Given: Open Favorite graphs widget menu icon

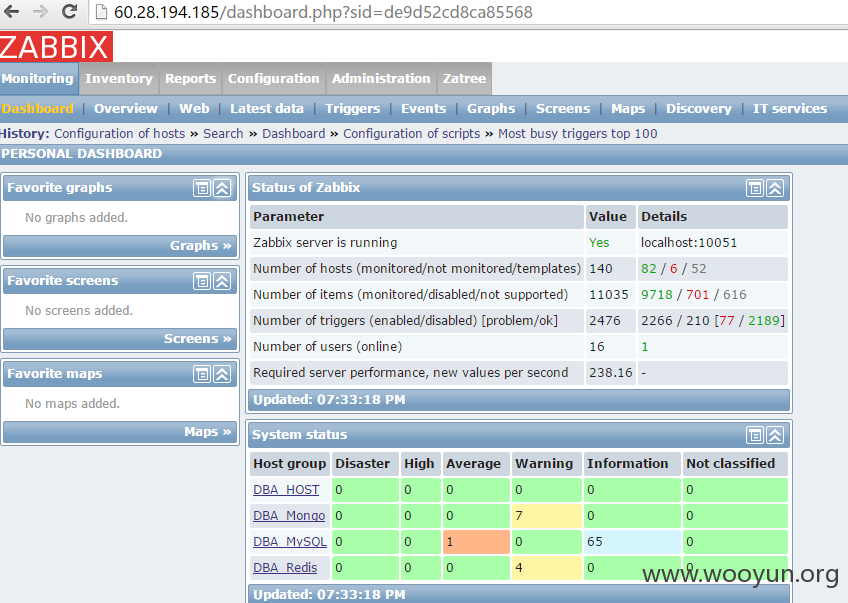Looking at the screenshot, I should point(202,188).
